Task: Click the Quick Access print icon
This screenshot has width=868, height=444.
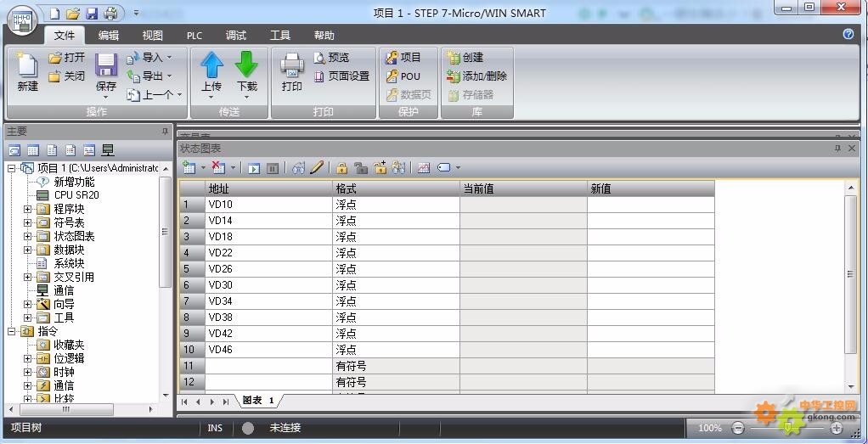Action: [110, 14]
